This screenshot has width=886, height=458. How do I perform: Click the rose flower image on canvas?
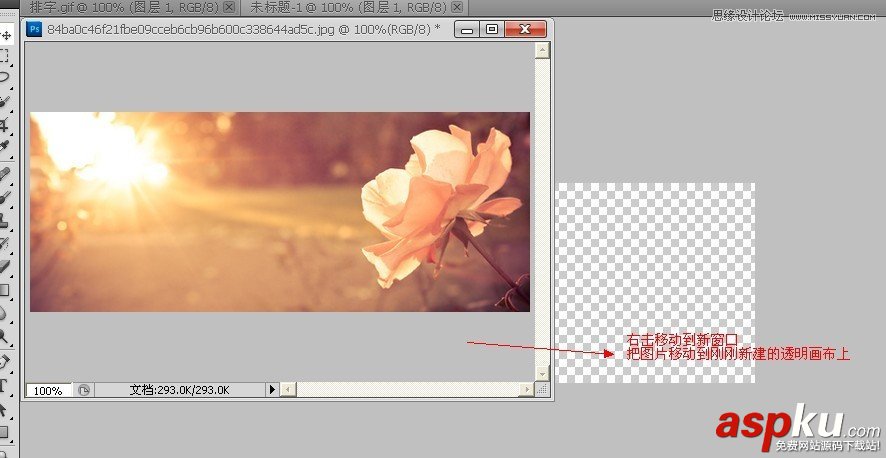tap(280, 212)
